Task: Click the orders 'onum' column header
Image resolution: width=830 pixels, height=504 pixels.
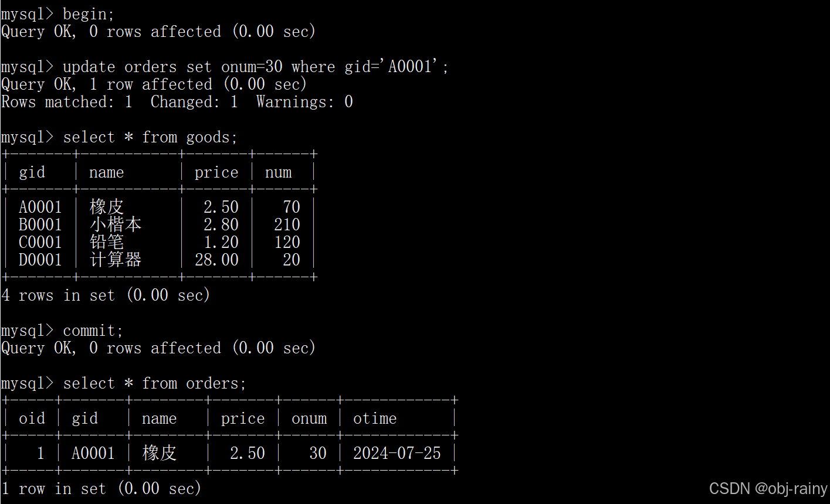Action: [309, 418]
